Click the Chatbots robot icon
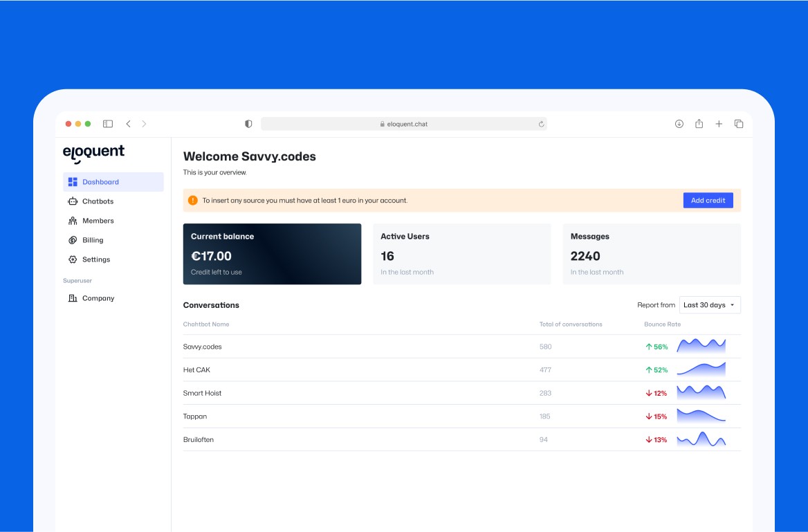The height and width of the screenshot is (532, 808). [73, 201]
